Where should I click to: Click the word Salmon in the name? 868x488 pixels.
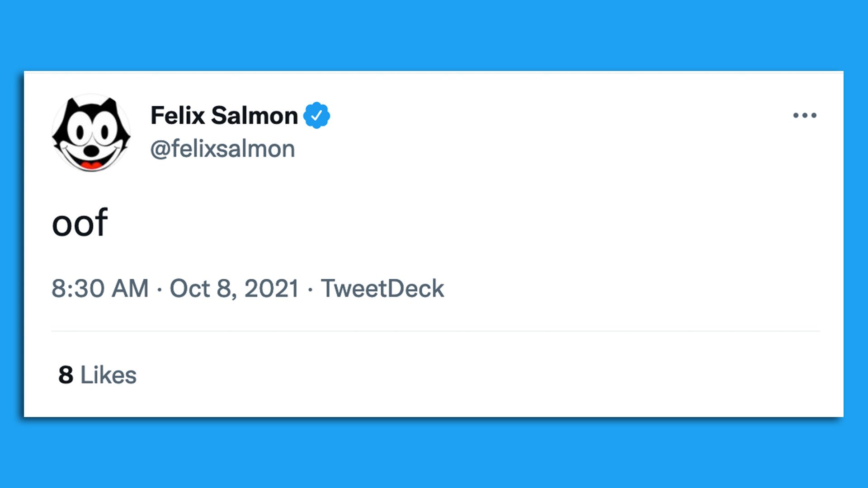[x=255, y=115]
